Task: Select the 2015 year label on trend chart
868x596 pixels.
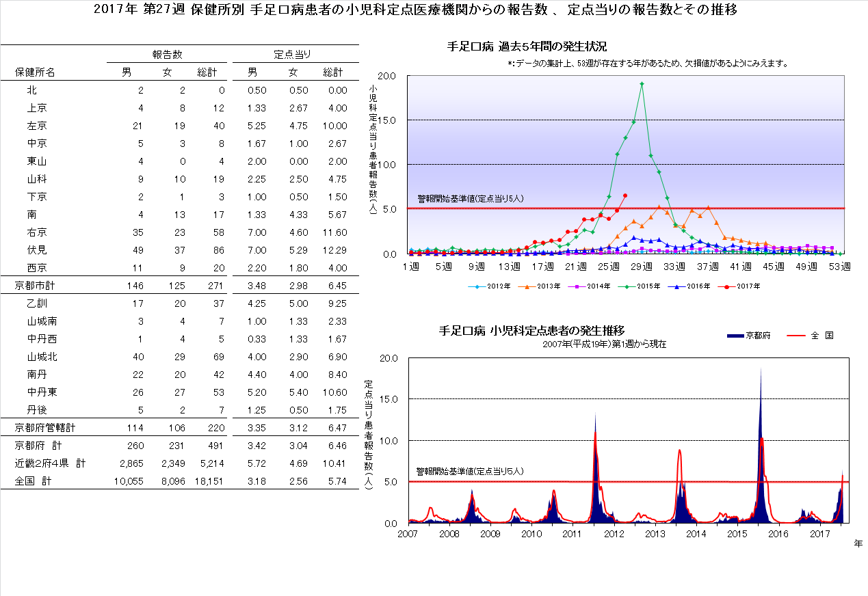Action: pos(737,534)
